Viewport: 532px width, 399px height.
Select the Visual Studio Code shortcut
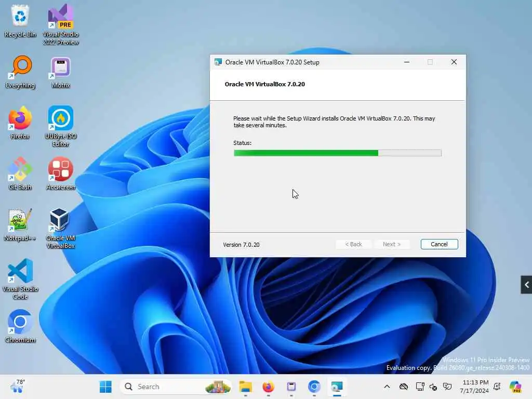pyautogui.click(x=20, y=279)
